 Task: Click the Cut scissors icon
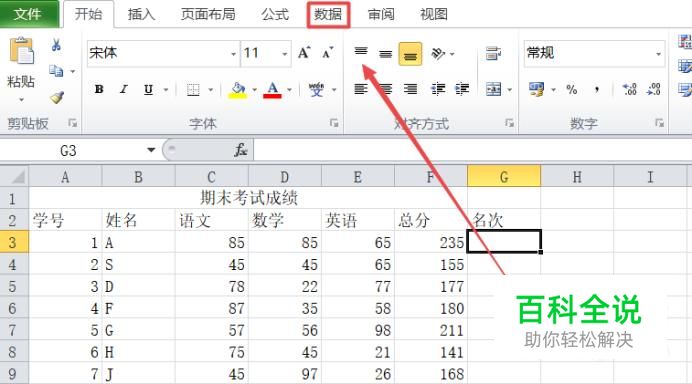tap(56, 45)
